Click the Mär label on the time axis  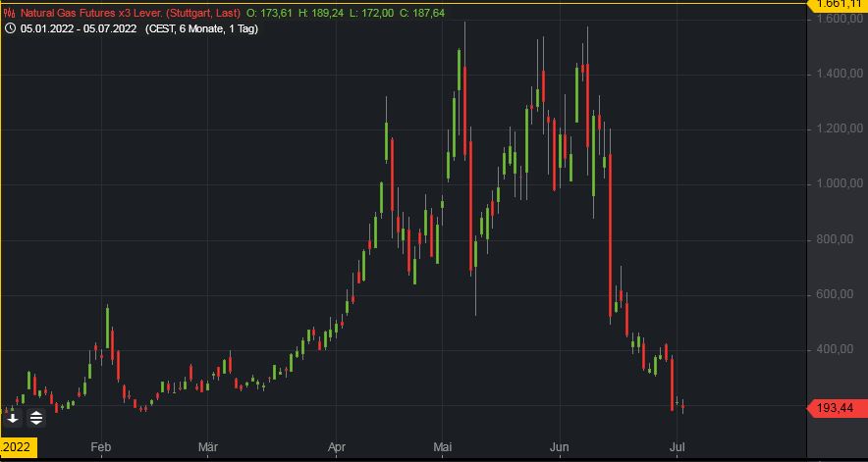pyautogui.click(x=208, y=447)
